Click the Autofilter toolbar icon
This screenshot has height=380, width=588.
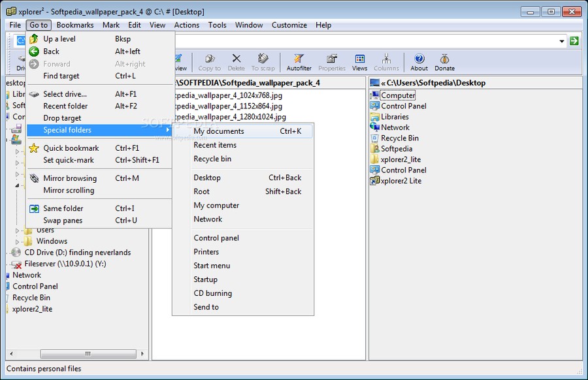click(x=299, y=59)
